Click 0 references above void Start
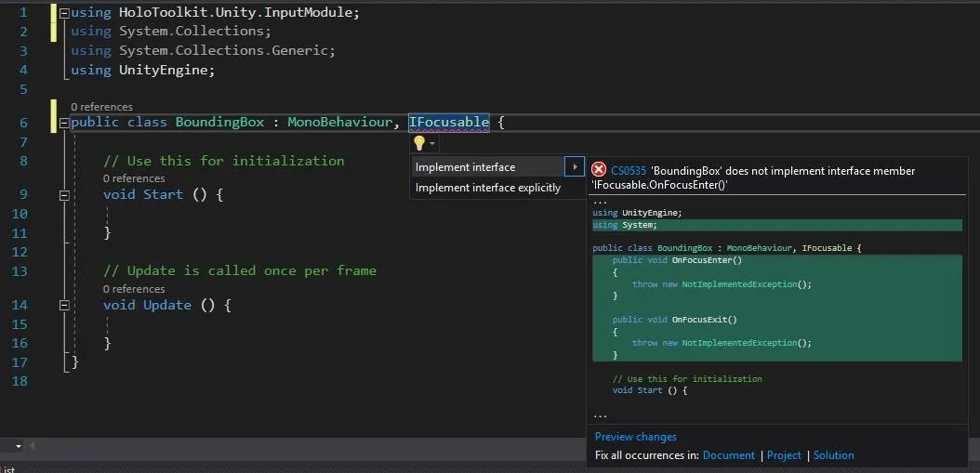The width and height of the screenshot is (980, 473). pos(134,178)
